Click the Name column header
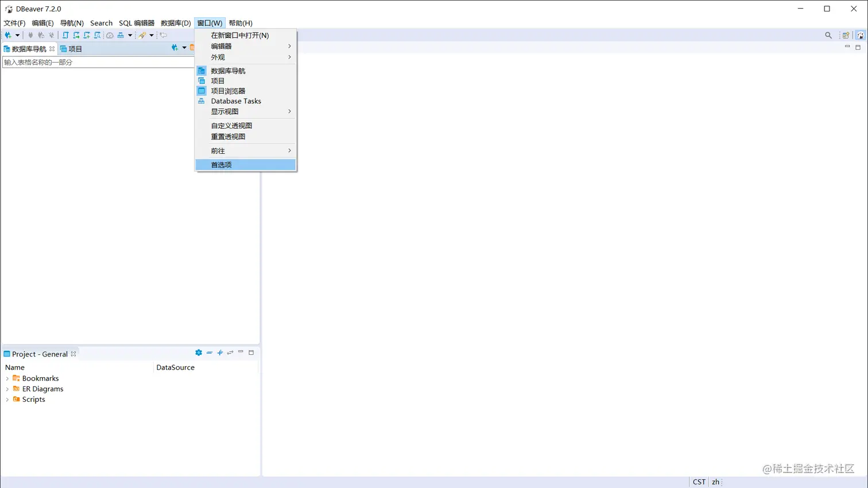 tap(77, 367)
